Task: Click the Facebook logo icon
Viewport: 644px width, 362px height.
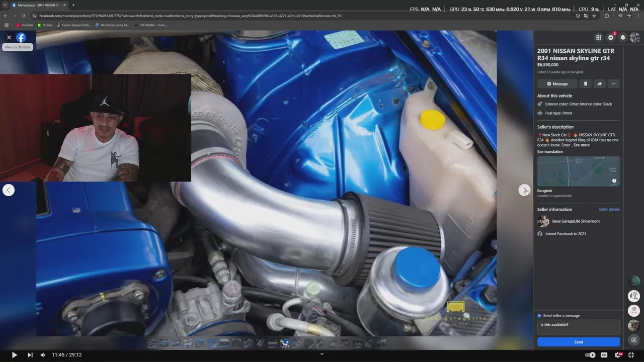Action: (21, 37)
